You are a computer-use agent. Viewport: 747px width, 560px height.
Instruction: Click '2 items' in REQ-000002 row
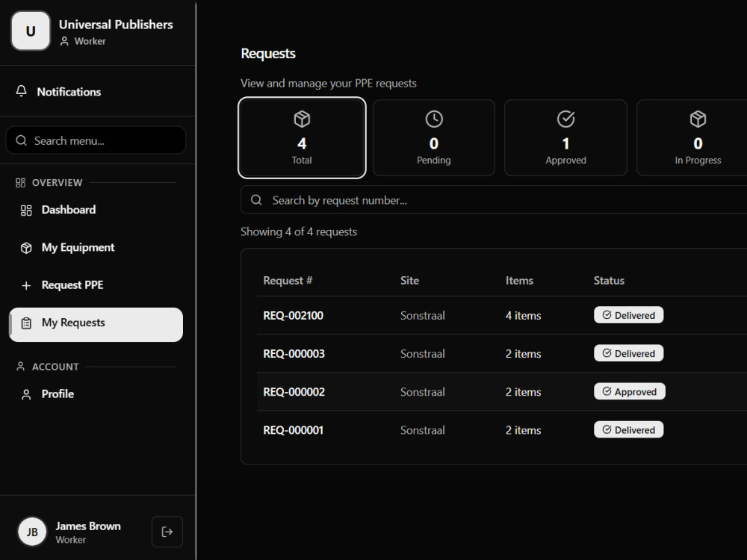(523, 392)
